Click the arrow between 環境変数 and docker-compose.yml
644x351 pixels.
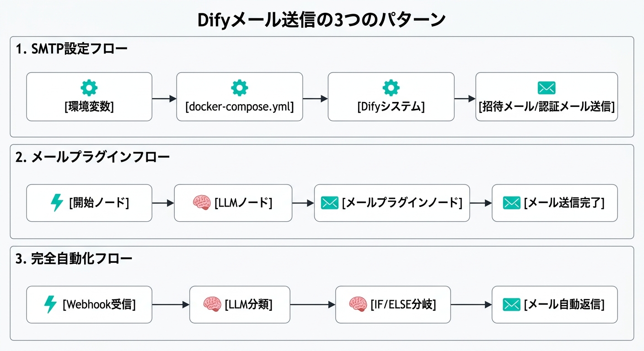click(164, 98)
